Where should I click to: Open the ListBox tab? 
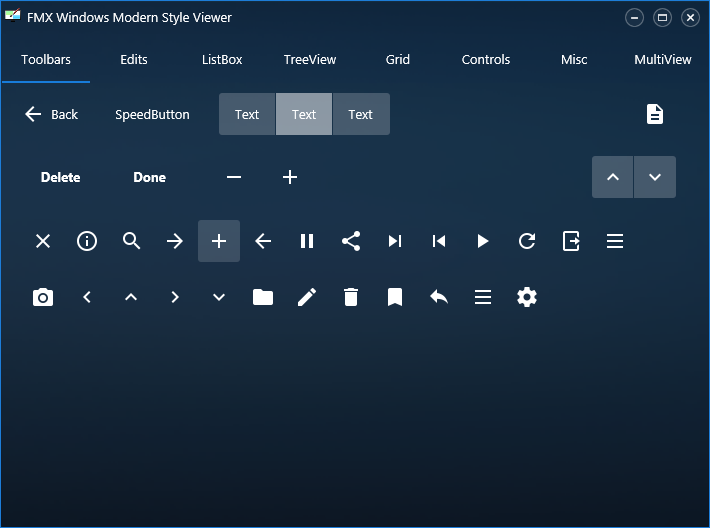tap(222, 60)
